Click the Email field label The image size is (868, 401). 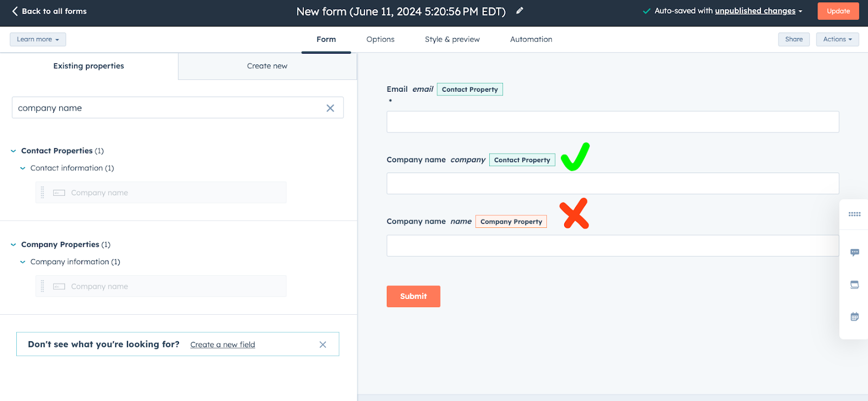pos(397,89)
